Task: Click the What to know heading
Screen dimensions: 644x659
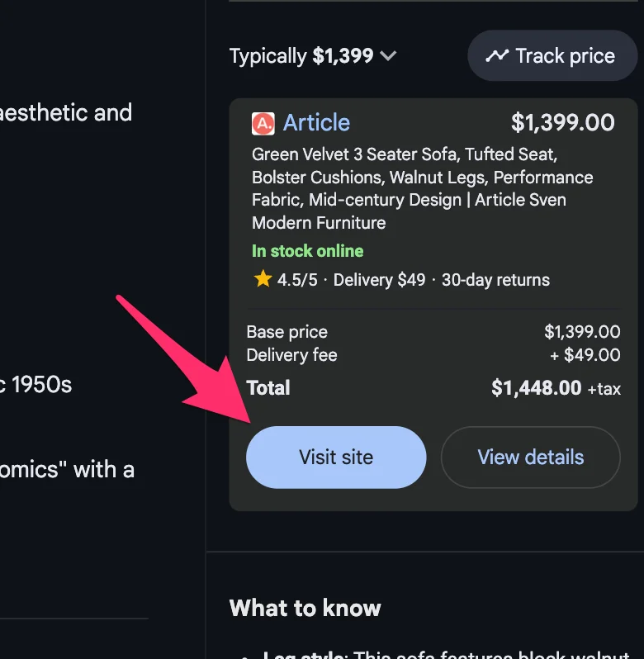Action: [305, 609]
